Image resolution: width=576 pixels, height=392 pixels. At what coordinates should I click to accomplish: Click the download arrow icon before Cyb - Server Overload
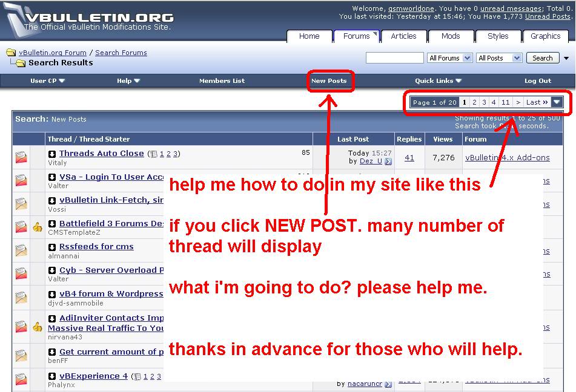pos(52,270)
